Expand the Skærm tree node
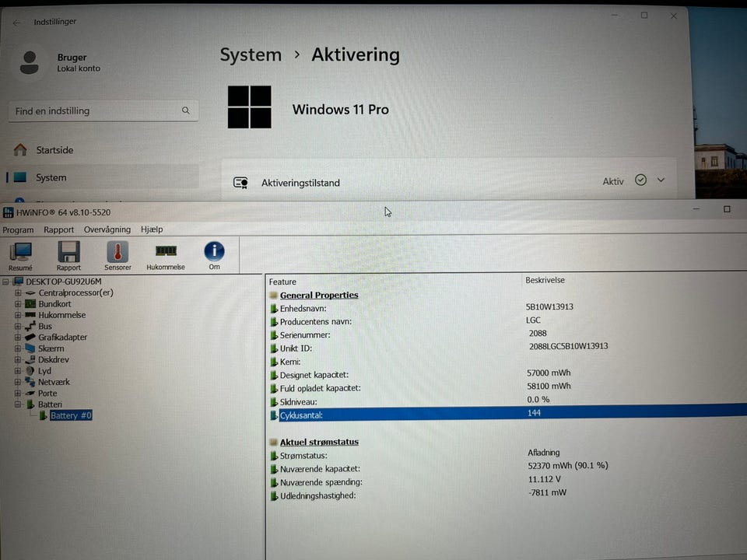747x560 pixels. point(18,348)
